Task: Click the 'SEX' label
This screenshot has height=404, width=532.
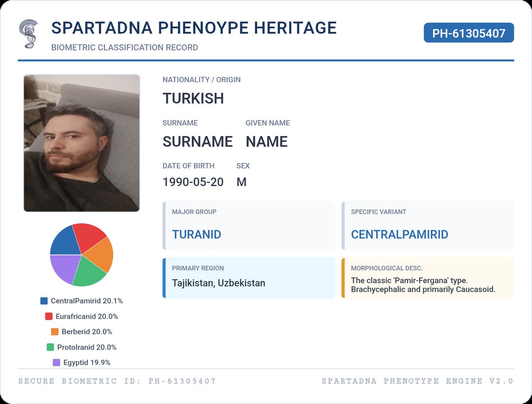Action: pos(243,166)
